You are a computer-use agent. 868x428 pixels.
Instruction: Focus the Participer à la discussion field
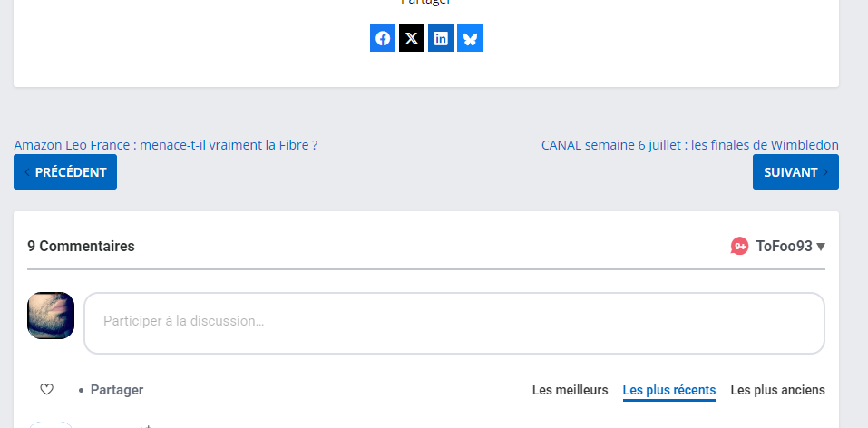(454, 323)
